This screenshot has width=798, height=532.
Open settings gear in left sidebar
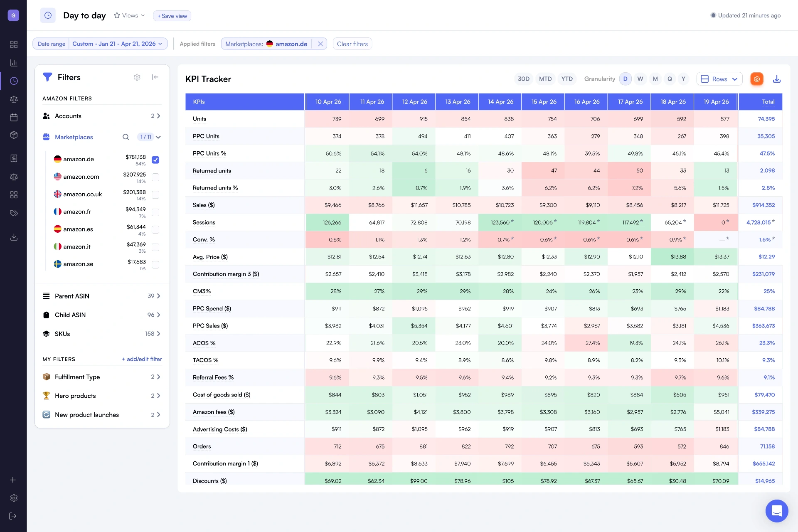click(14, 498)
